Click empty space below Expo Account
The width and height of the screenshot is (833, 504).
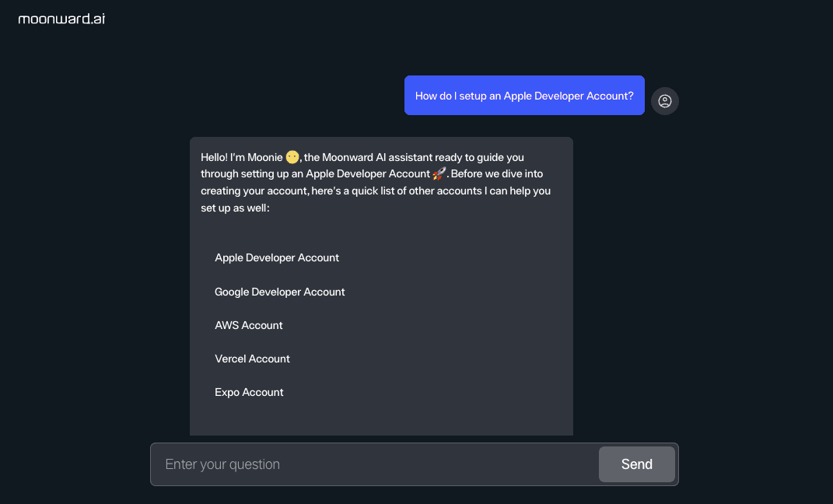click(381, 419)
